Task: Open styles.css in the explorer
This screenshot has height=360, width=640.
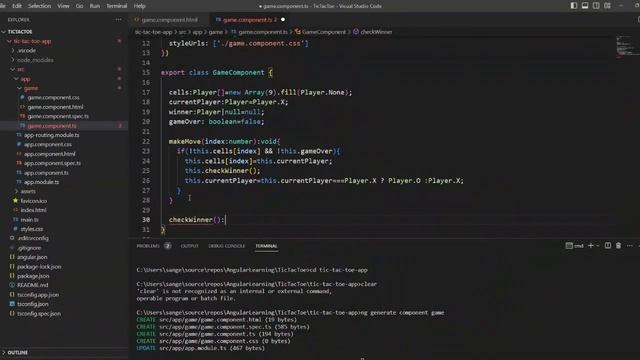Action: [32, 229]
